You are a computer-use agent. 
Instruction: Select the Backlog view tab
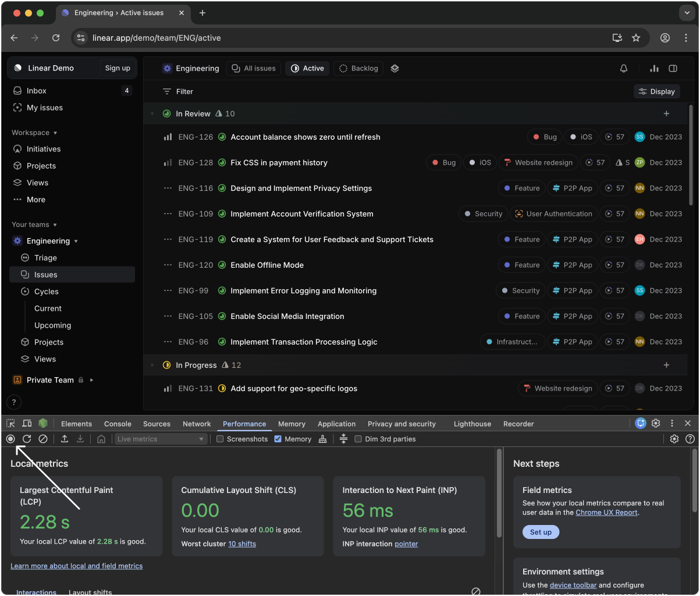358,68
